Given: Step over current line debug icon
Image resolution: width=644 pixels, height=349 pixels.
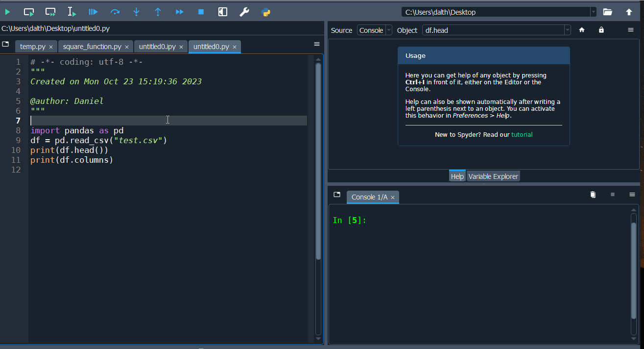Looking at the screenshot, I should tap(115, 12).
